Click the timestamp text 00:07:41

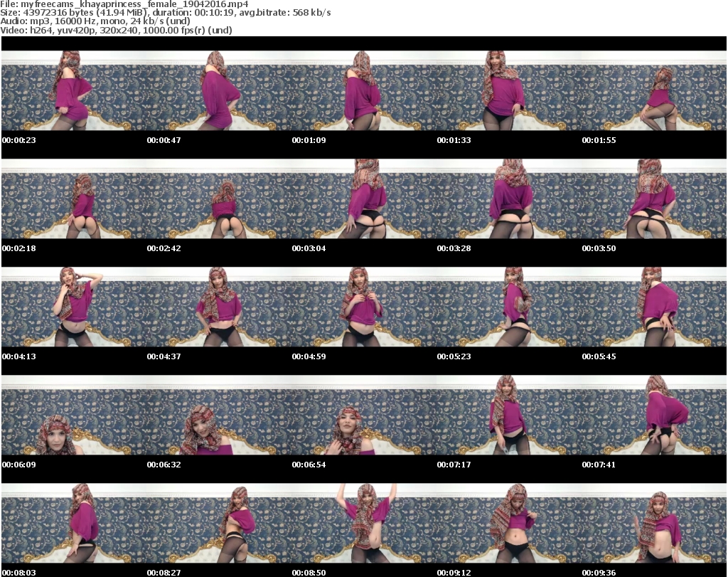[x=599, y=465]
